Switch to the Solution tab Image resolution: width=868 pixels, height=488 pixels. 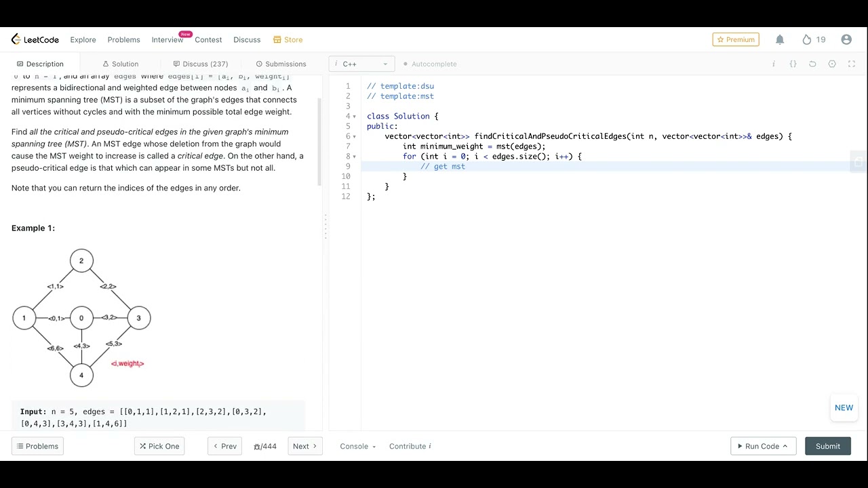tap(120, 64)
